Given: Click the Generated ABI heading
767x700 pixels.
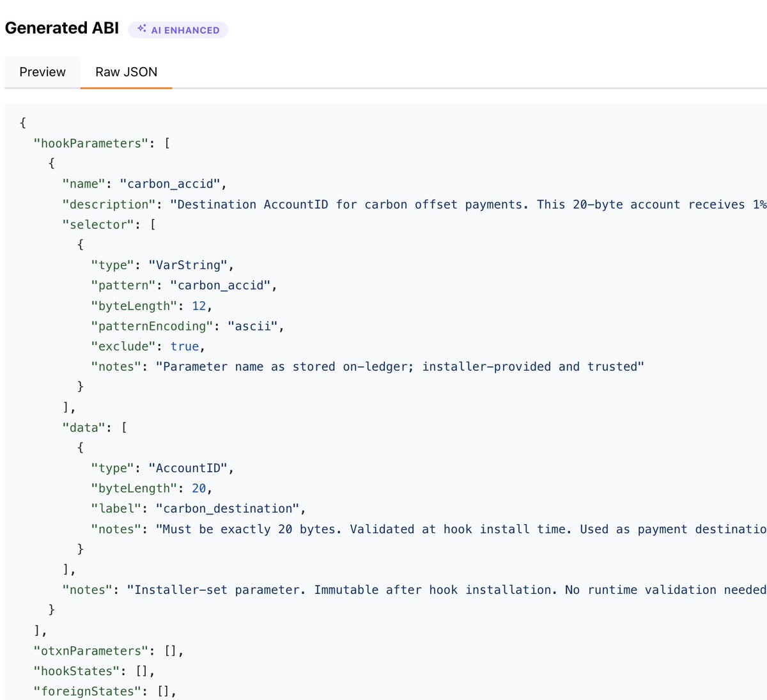Looking at the screenshot, I should 61,28.
